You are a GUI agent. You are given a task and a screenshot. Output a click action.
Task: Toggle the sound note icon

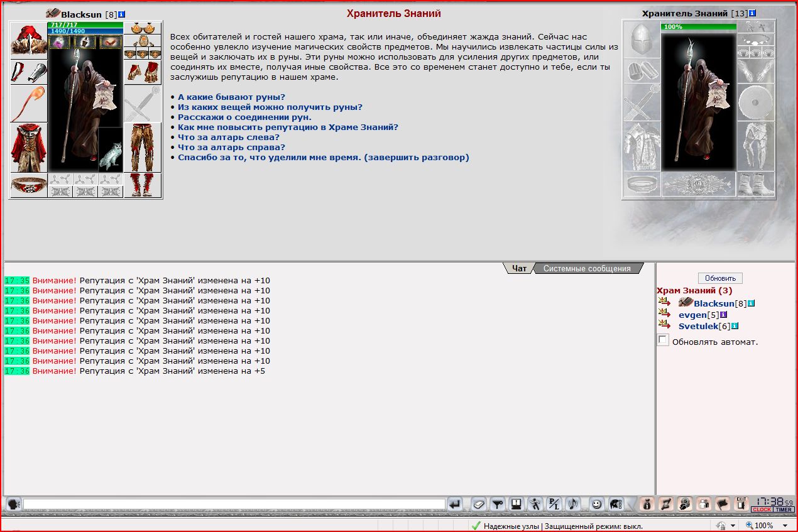click(x=572, y=504)
